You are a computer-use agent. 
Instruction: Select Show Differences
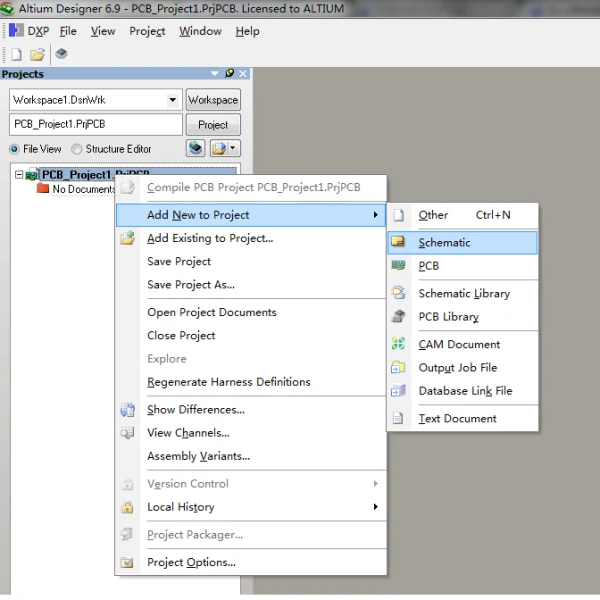251,410
